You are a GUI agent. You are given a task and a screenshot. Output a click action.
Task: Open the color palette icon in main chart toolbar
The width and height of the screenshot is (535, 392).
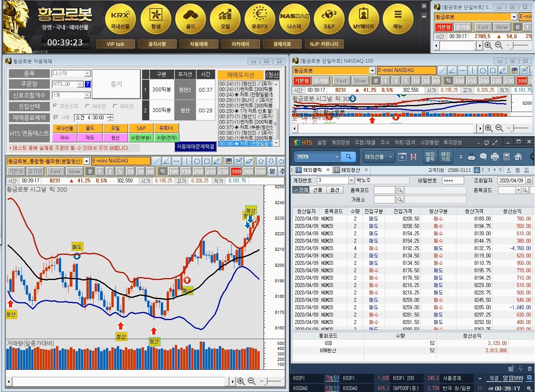pyautogui.click(x=229, y=161)
